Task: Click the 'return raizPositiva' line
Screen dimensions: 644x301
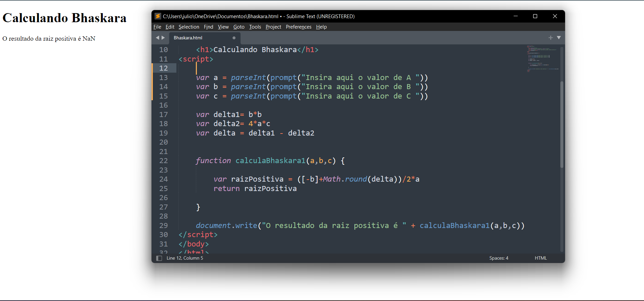Action: 255,189
